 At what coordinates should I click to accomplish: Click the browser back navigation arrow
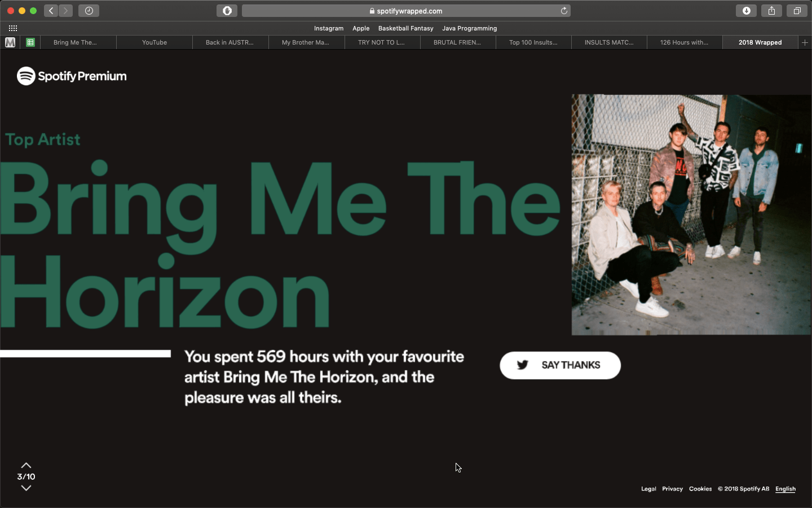coord(50,10)
